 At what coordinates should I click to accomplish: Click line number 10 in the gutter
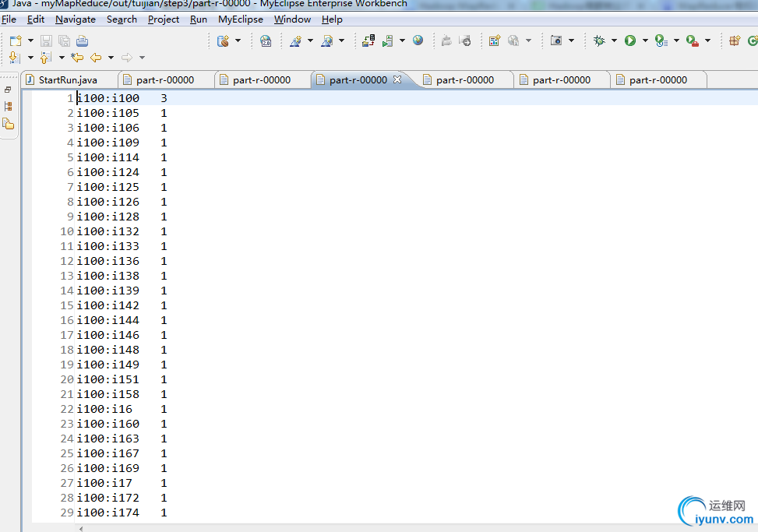click(x=67, y=231)
